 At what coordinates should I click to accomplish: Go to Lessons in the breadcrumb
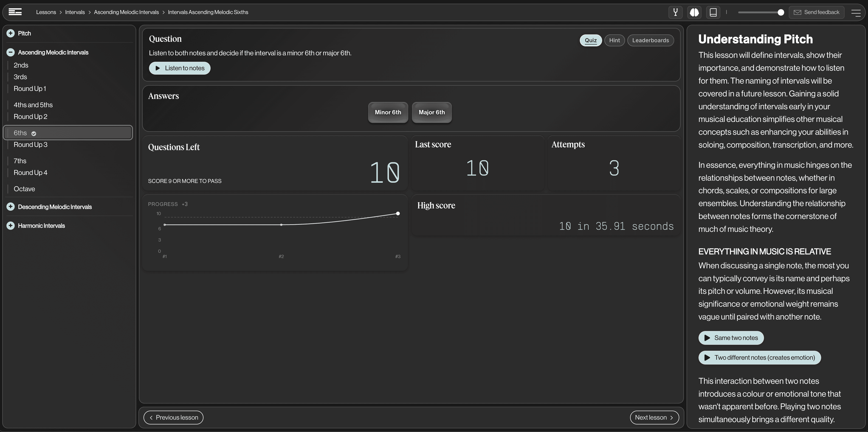pyautogui.click(x=46, y=12)
